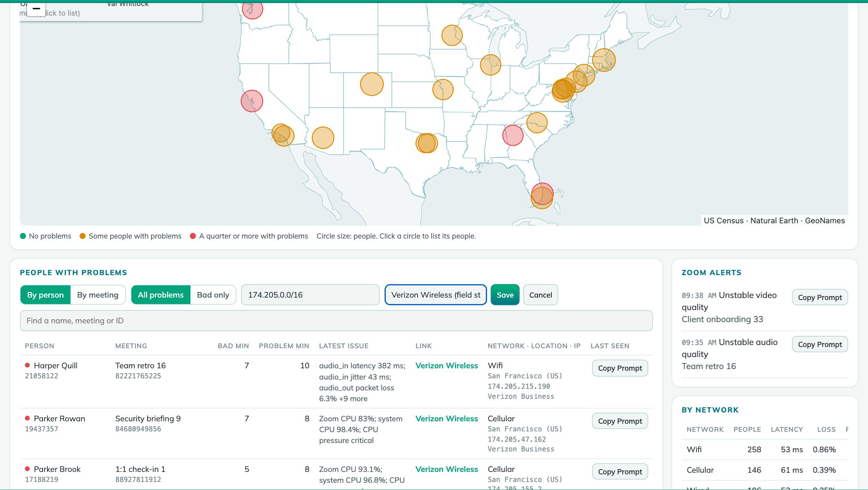Select the orange circle over Minnesota
The height and width of the screenshot is (490, 868).
(452, 35)
